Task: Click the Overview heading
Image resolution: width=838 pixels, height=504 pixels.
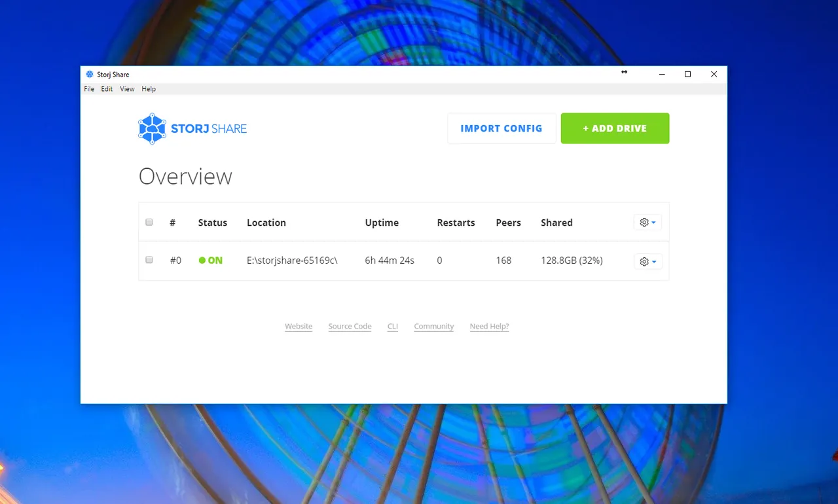Action: tap(185, 177)
